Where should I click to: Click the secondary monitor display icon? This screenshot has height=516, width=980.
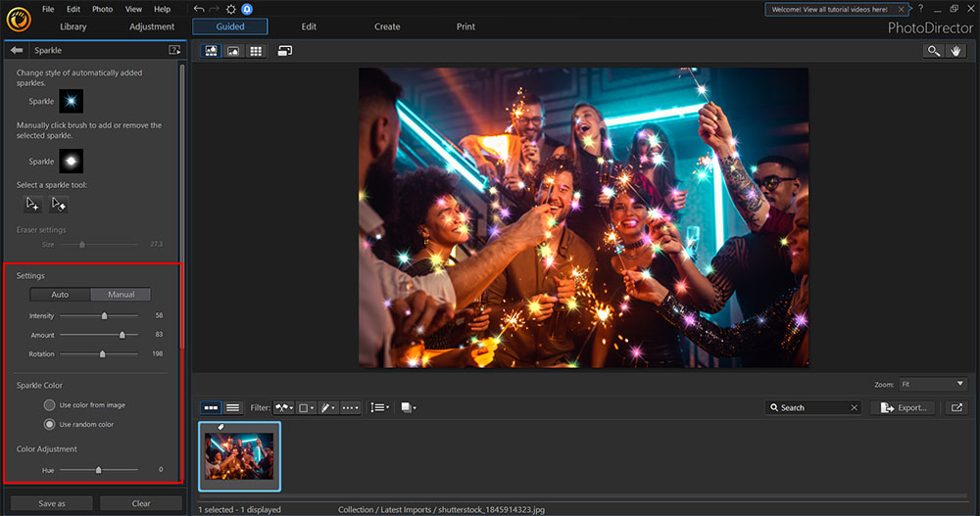point(284,51)
